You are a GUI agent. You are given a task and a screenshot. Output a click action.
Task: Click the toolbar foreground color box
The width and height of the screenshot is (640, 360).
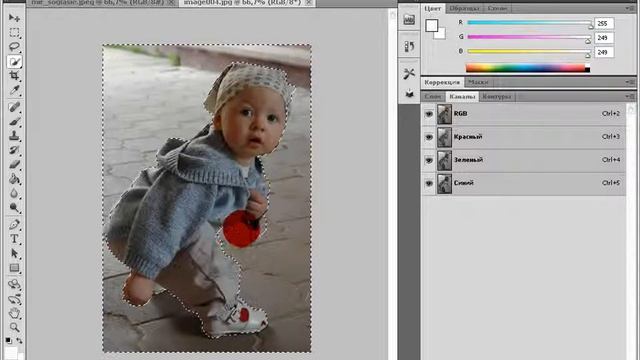pyautogui.click(x=10, y=353)
